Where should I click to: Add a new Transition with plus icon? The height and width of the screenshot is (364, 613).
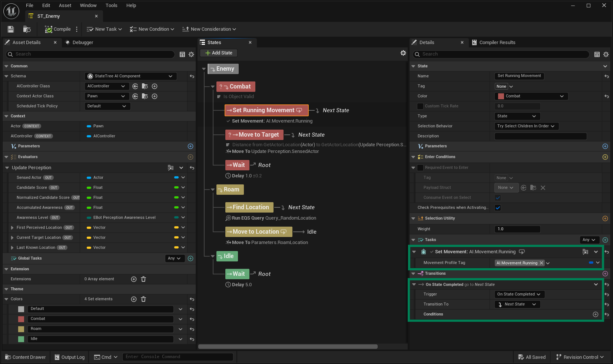point(605,274)
